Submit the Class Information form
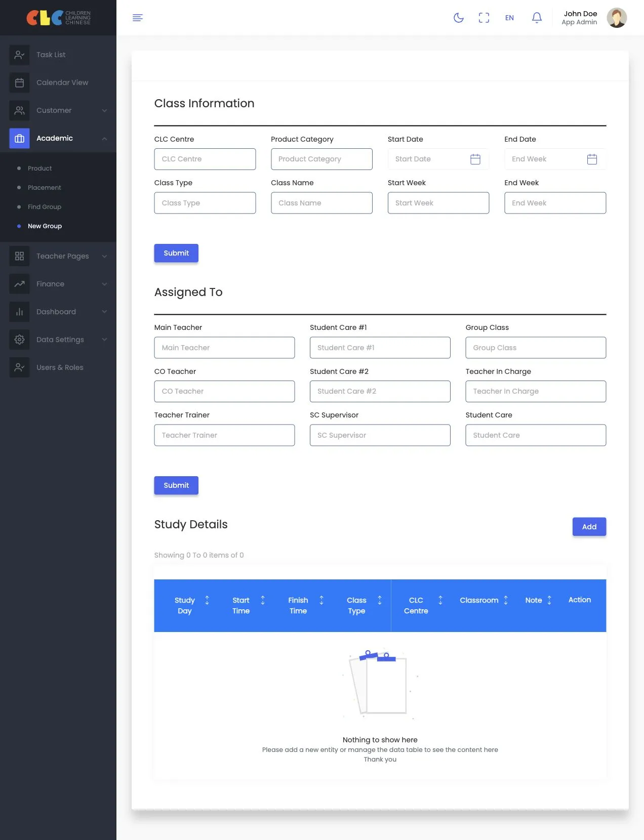Image resolution: width=644 pixels, height=840 pixels. (x=176, y=253)
